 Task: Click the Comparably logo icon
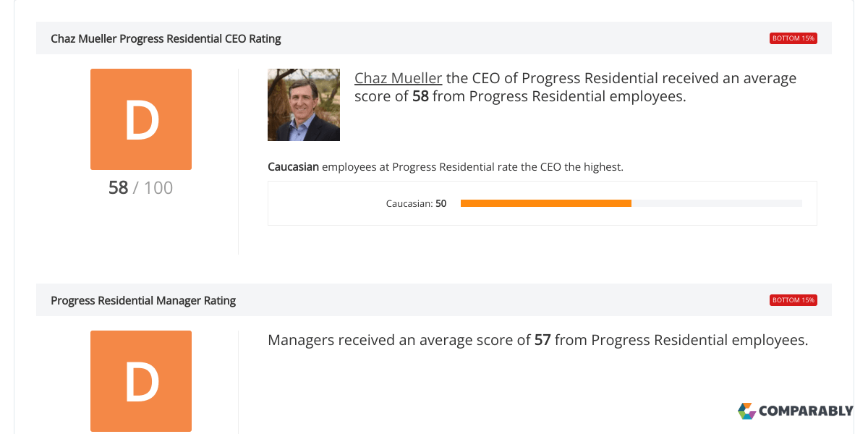click(x=746, y=411)
